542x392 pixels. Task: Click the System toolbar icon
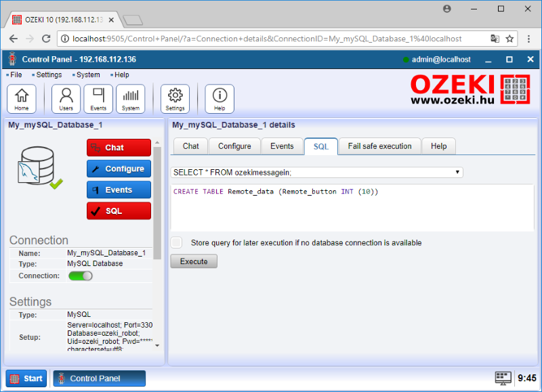(131, 99)
